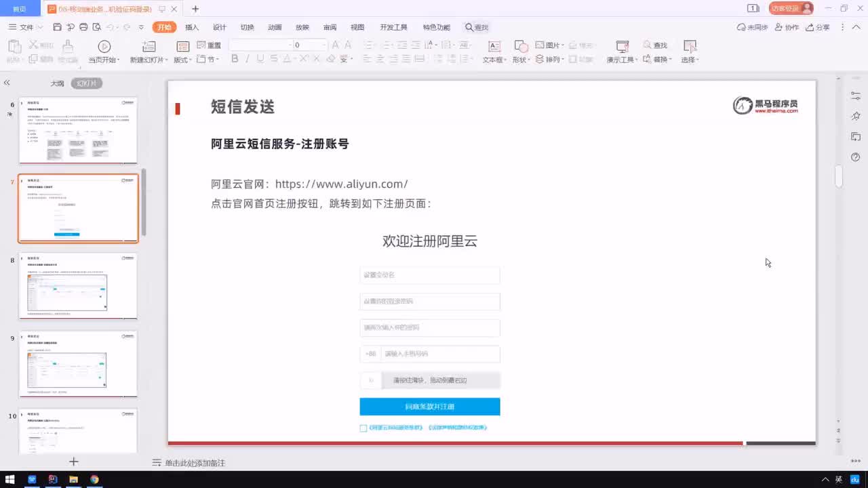Open the Review (审阅) tab
The width and height of the screenshot is (868, 488).
click(330, 27)
